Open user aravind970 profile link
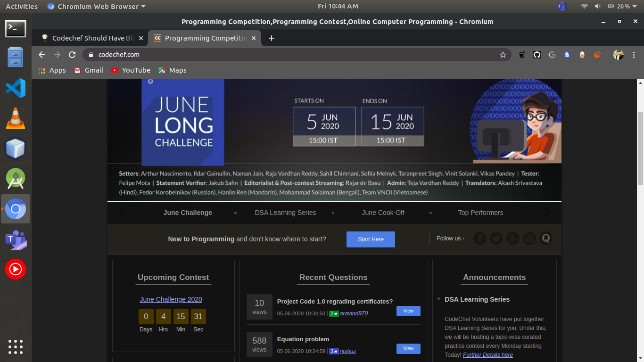This screenshot has height=362, width=644. [x=354, y=313]
